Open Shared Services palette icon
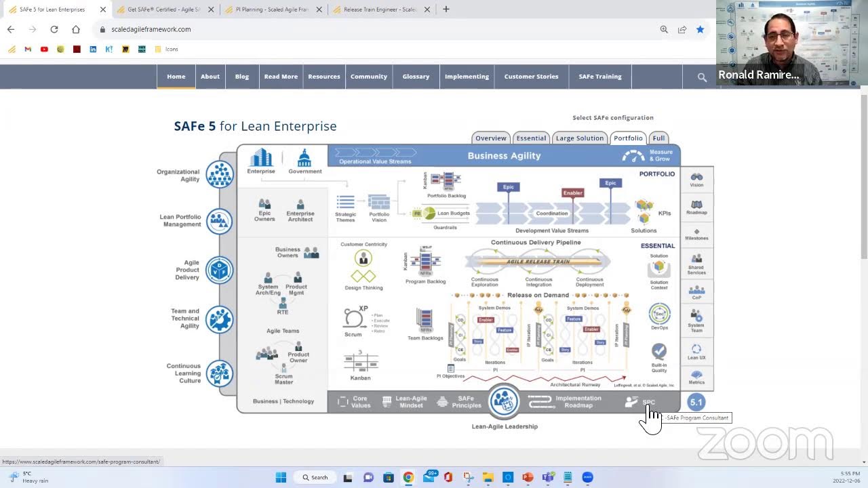The height and width of the screenshot is (488, 868). [x=696, y=258]
